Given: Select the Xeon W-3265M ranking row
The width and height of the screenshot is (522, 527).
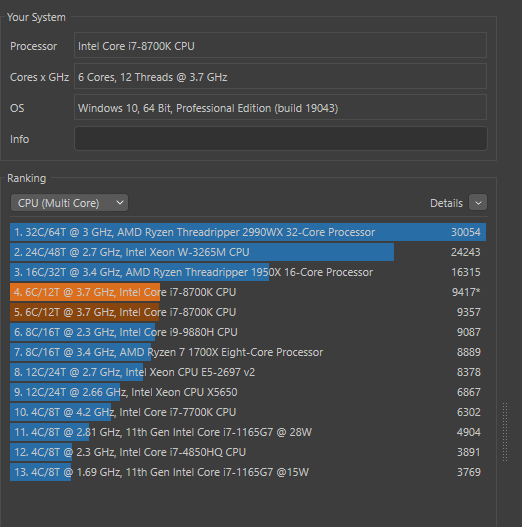Looking at the screenshot, I should tap(248, 252).
